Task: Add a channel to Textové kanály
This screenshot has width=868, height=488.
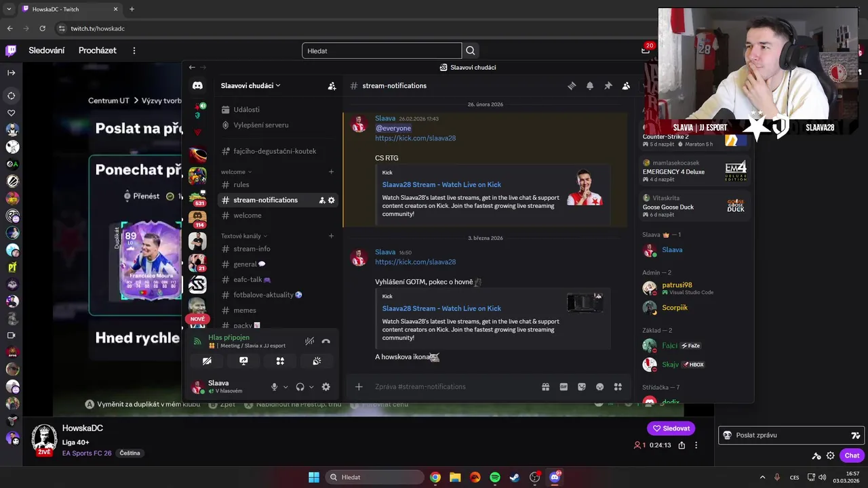Action: click(331, 236)
